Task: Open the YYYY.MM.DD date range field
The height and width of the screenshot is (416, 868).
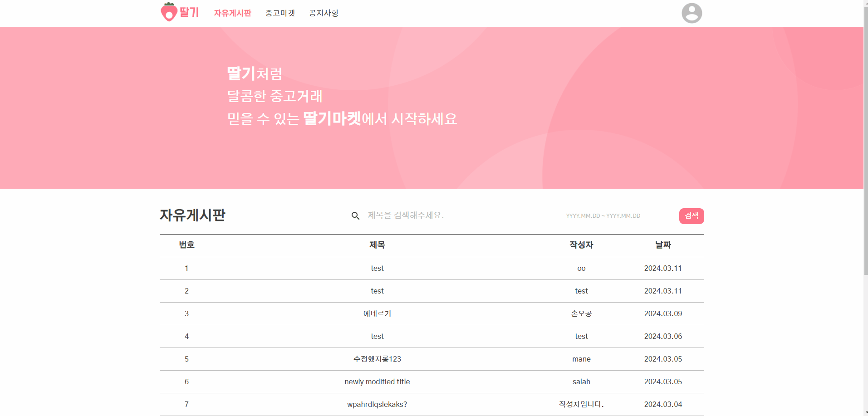Action: 603,216
